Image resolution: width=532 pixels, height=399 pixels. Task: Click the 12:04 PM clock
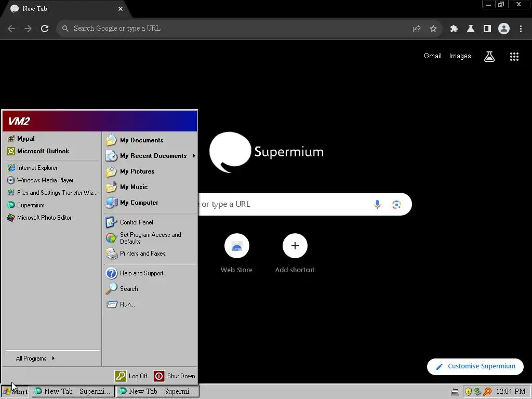tap(511, 392)
